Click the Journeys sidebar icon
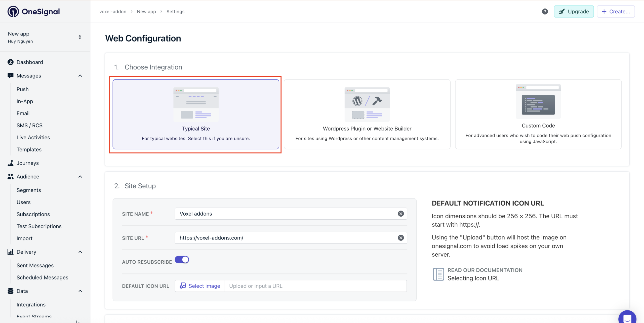The width and height of the screenshot is (644, 323). tap(11, 163)
